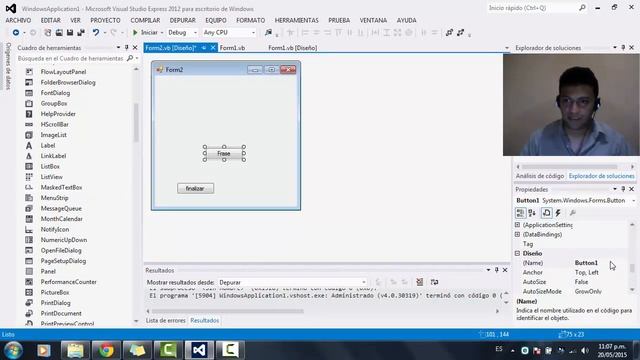Screen dimensions: 640x360
Task: Choose the MenuStrip control in toolbox
Action: [54, 198]
